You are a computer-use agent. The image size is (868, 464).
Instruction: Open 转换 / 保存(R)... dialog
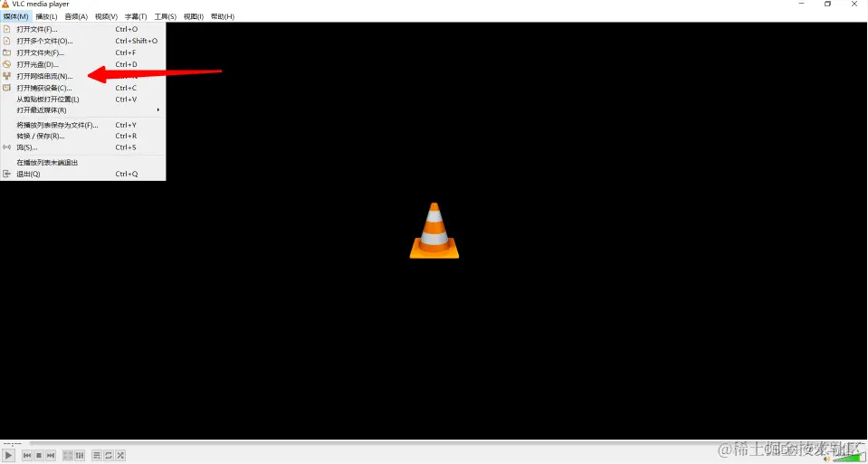[x=83, y=136]
